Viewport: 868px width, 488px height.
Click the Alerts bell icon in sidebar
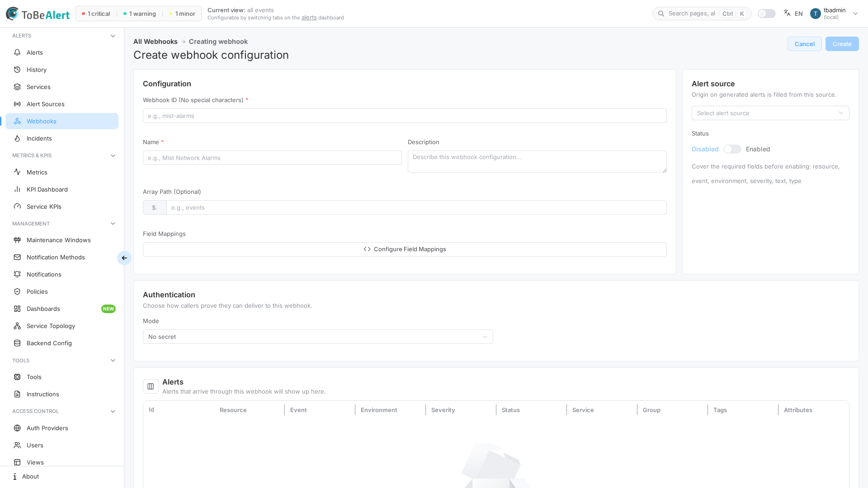coord(17,52)
